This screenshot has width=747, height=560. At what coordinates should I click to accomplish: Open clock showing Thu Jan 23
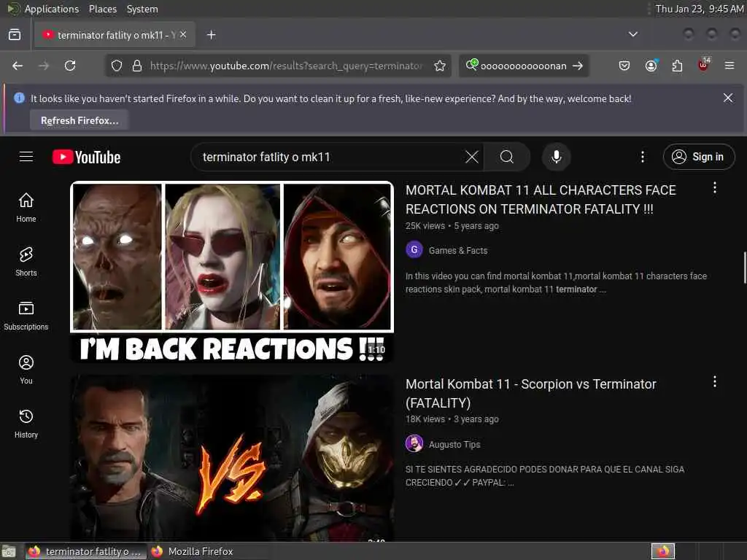[700, 9]
